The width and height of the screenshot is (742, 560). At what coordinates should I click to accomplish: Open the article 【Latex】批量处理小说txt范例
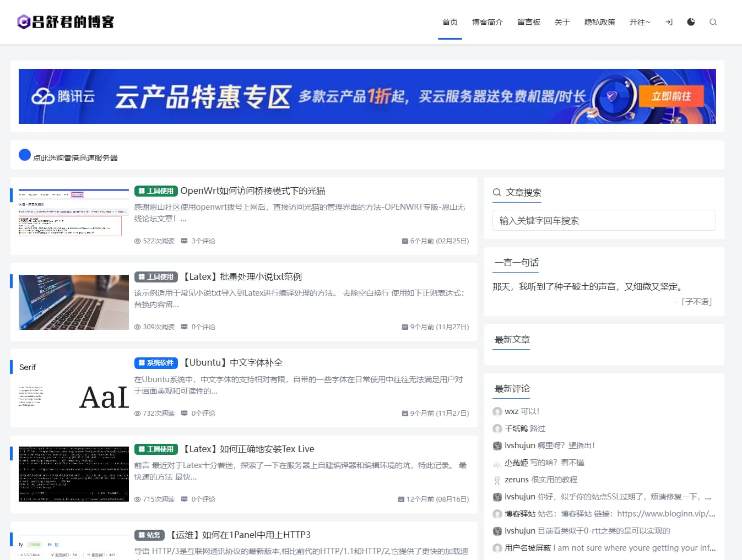(x=242, y=276)
